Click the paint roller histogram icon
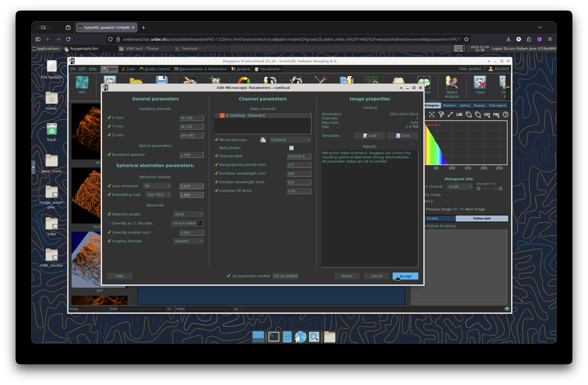Viewport: 588px width, 385px height. tap(441, 114)
